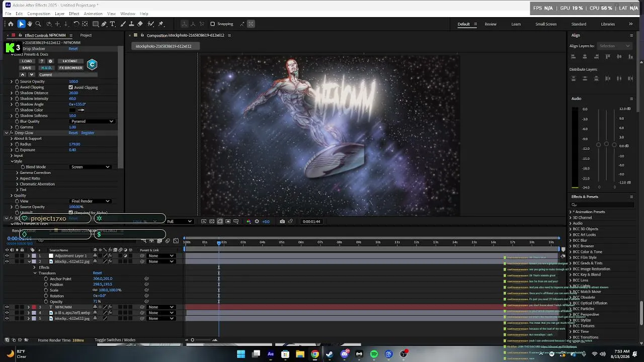644x362 pixels.
Task: Open parent dropdown for Adjustment Layer 1
Action: point(161,256)
